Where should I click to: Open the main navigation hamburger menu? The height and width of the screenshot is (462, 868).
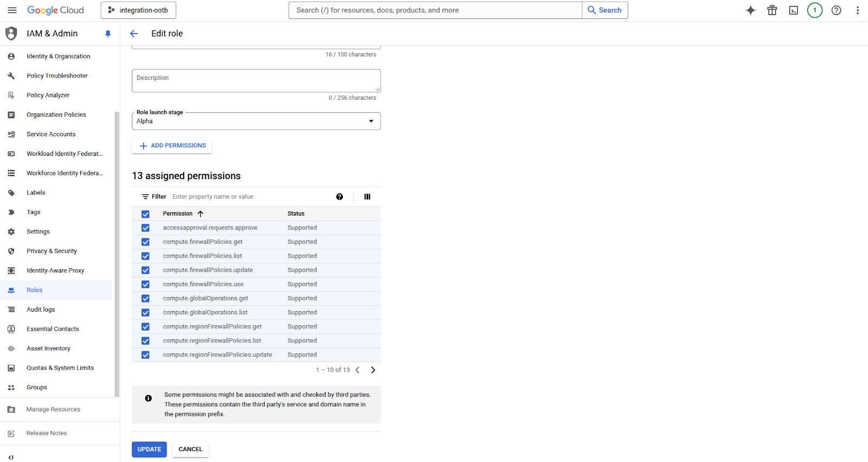tap(12, 10)
